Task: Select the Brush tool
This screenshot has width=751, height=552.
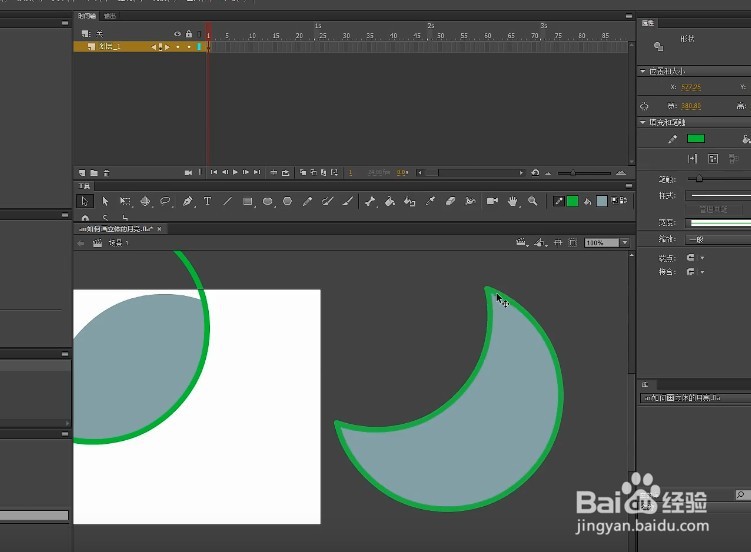Action: click(348, 201)
